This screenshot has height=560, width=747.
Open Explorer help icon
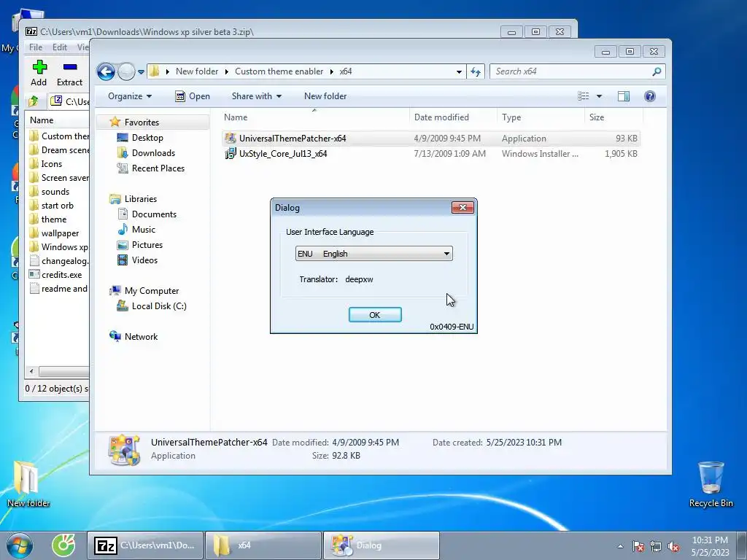click(x=650, y=96)
